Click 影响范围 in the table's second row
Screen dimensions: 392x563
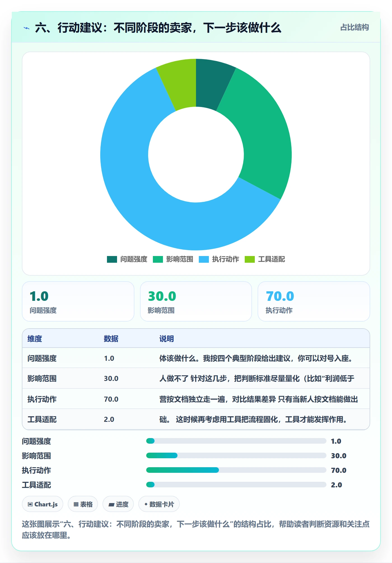(x=42, y=378)
